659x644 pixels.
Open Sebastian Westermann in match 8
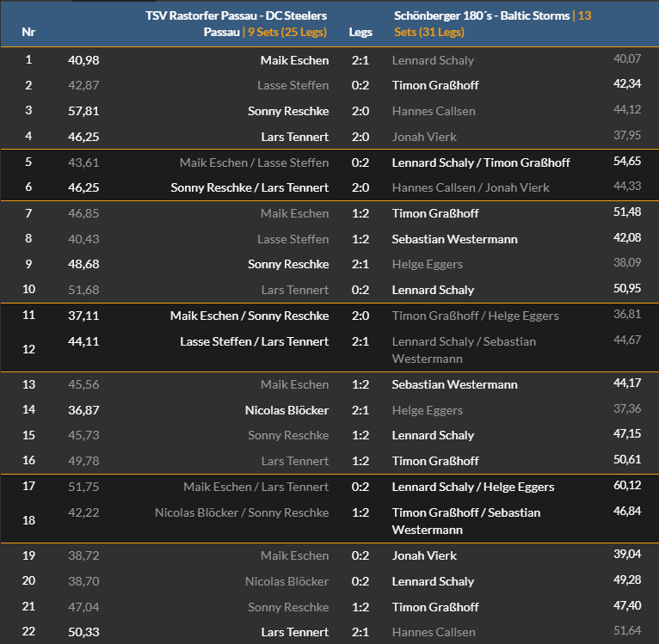(x=455, y=239)
